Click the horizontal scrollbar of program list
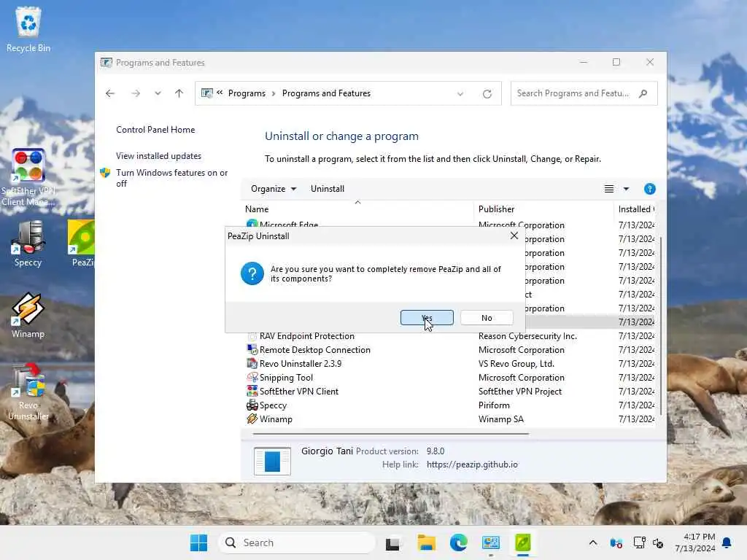The width and height of the screenshot is (747, 560). pos(391,434)
